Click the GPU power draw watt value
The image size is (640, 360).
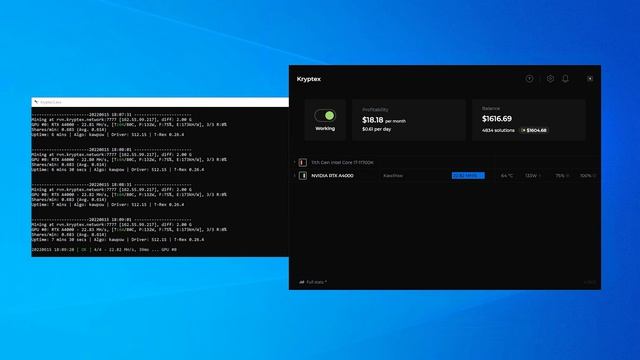[532, 176]
